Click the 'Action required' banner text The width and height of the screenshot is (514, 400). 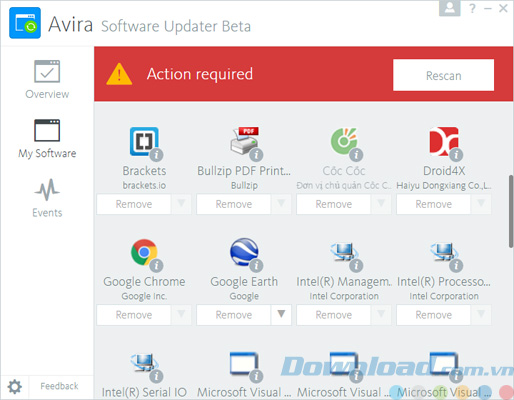tap(200, 74)
